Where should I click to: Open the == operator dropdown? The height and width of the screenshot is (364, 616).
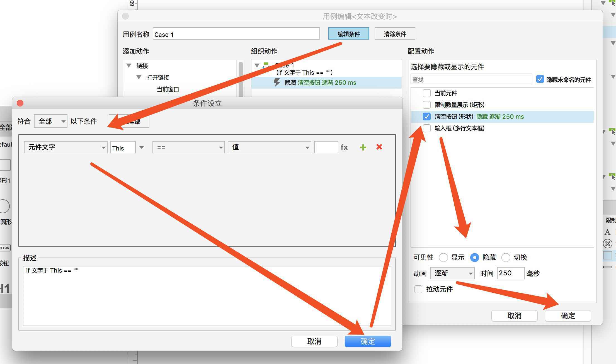[188, 147]
